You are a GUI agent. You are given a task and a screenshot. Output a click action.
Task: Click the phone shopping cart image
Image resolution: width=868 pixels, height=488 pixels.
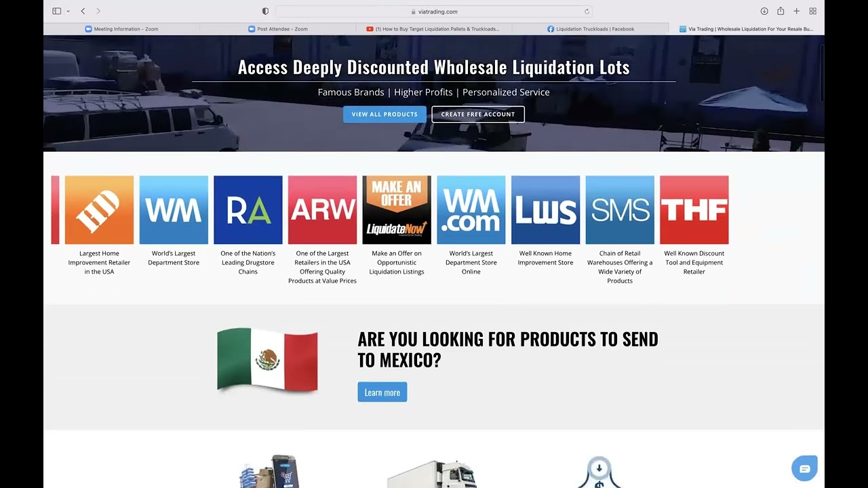[269, 472]
